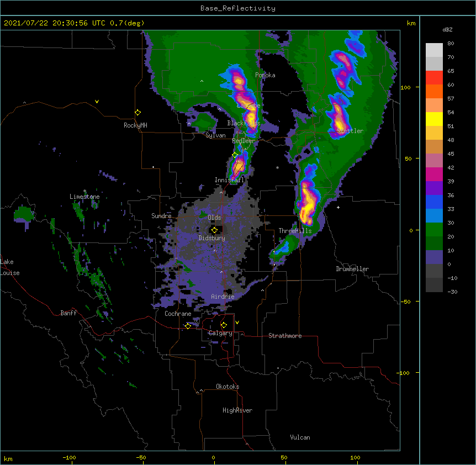
Task: Click the 2021/07/22 20:30:56 UTC timestamp
Action: point(55,23)
